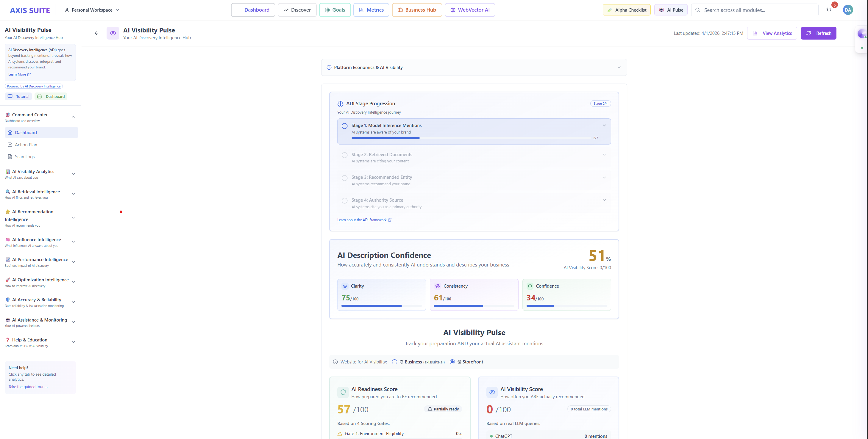Click the purple eye Visibility Pulse icon
Screen dimensions: 868x439
tap(113, 33)
